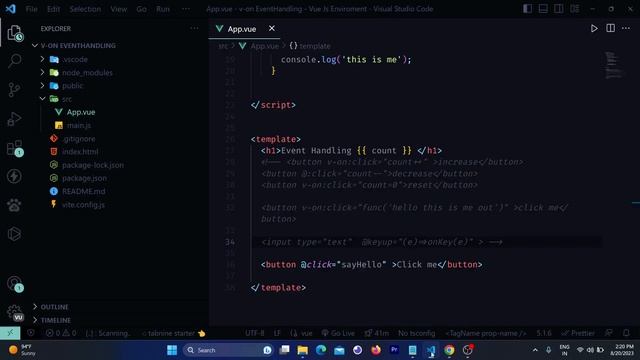Open README.md file
Screen dimensions: 640x360
click(x=83, y=191)
